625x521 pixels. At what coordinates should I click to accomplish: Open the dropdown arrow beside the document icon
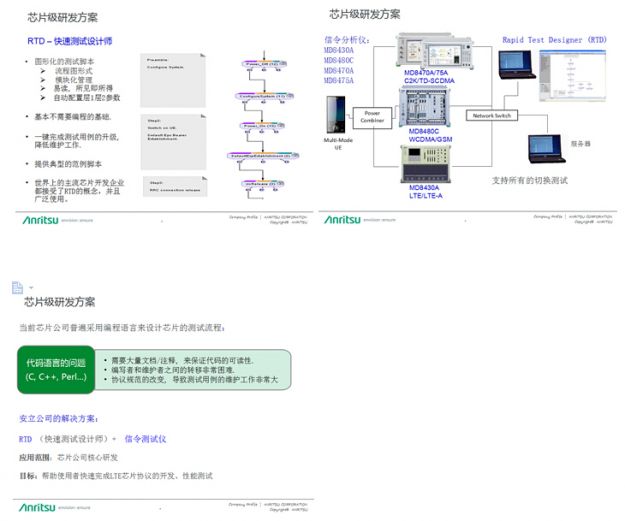[x=31, y=288]
